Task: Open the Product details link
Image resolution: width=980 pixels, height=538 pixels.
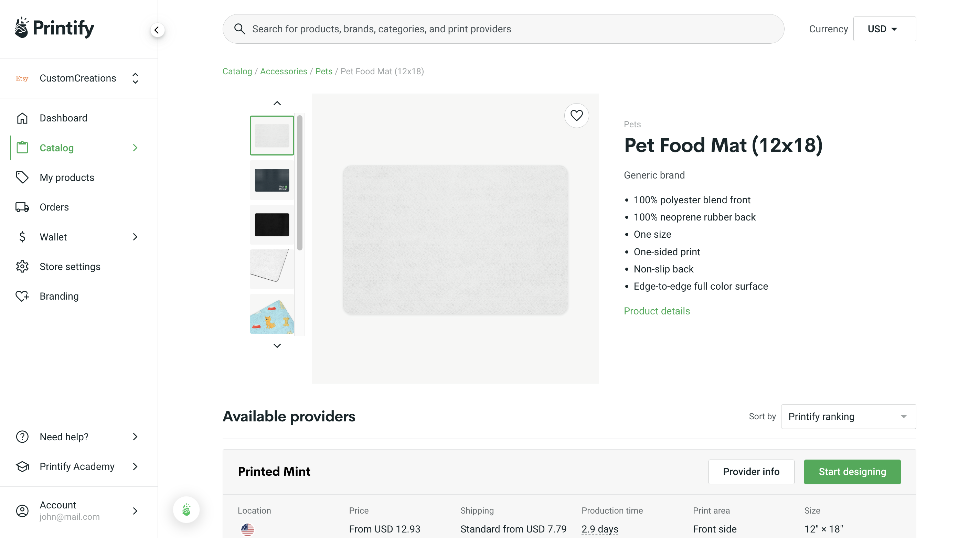Action: coord(657,311)
